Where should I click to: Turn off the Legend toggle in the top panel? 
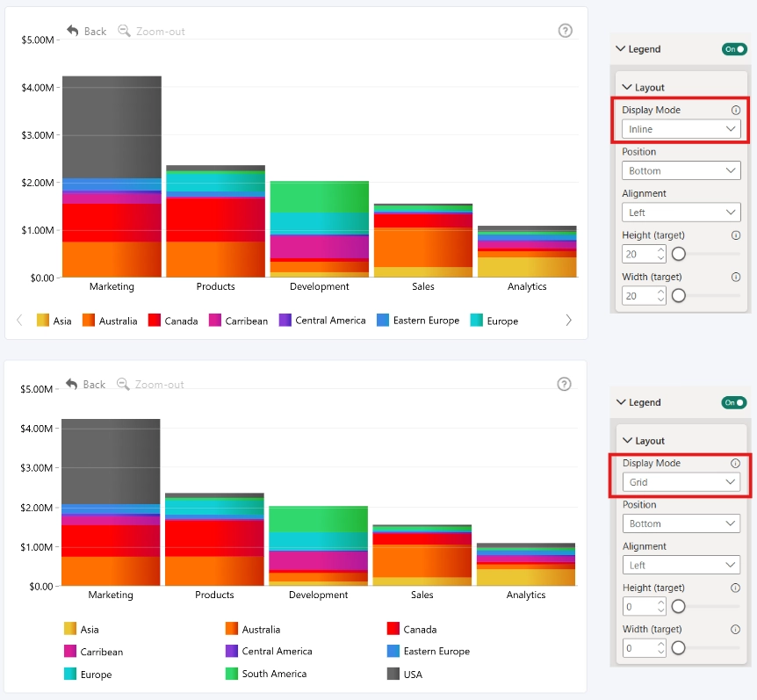click(734, 49)
